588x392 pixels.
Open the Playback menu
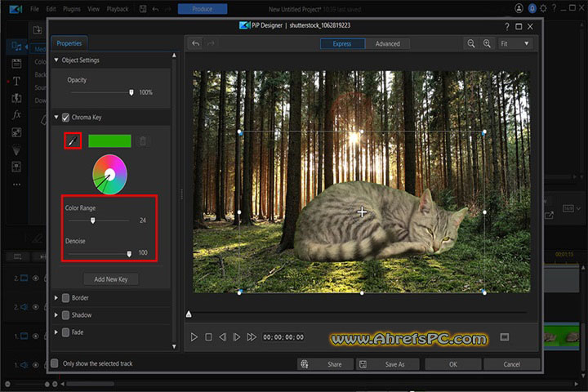118,9
